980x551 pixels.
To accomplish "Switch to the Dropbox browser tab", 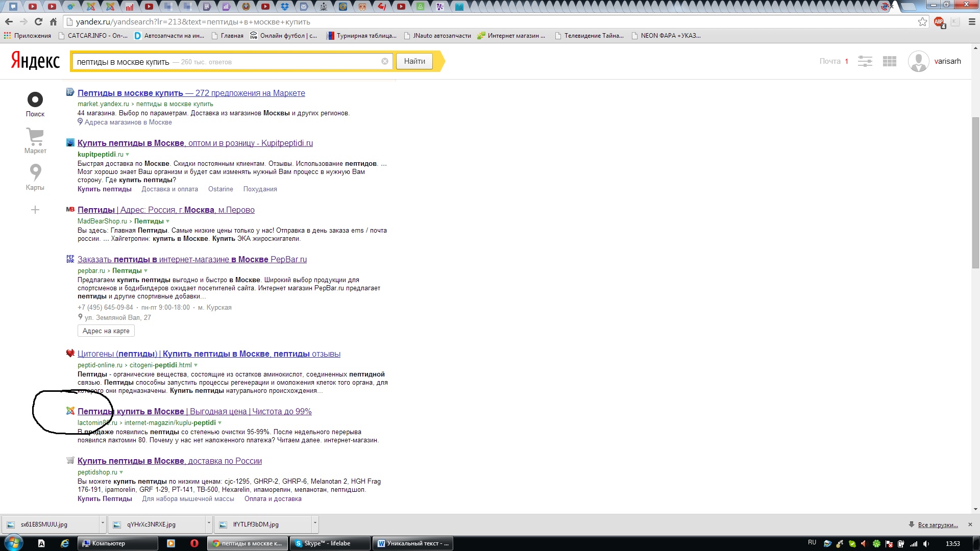I will pos(285,7).
